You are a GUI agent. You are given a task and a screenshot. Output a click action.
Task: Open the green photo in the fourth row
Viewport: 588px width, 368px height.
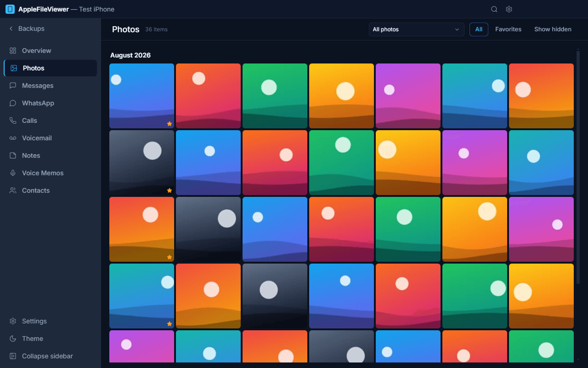475,296
